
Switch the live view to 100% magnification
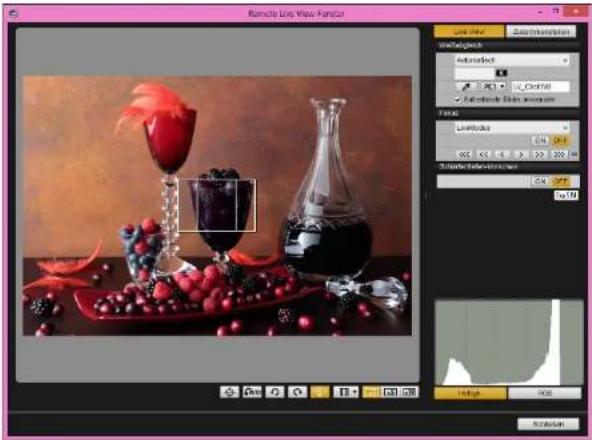point(390,392)
